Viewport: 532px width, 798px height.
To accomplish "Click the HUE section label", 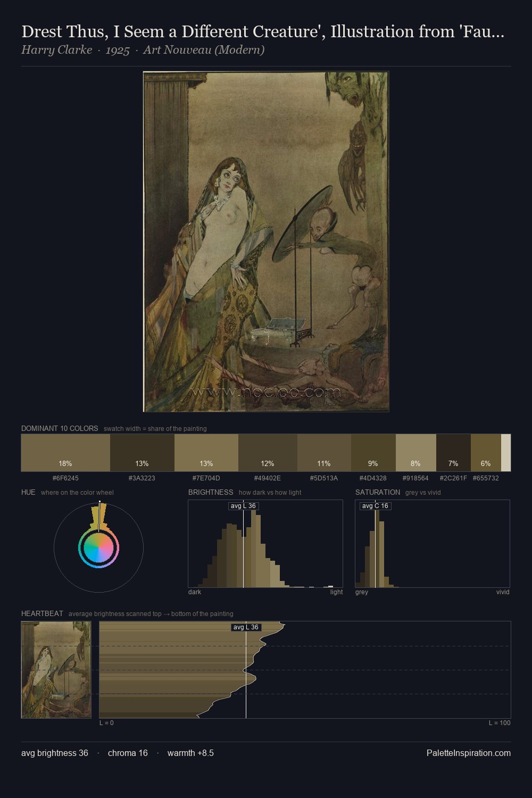I will point(28,492).
